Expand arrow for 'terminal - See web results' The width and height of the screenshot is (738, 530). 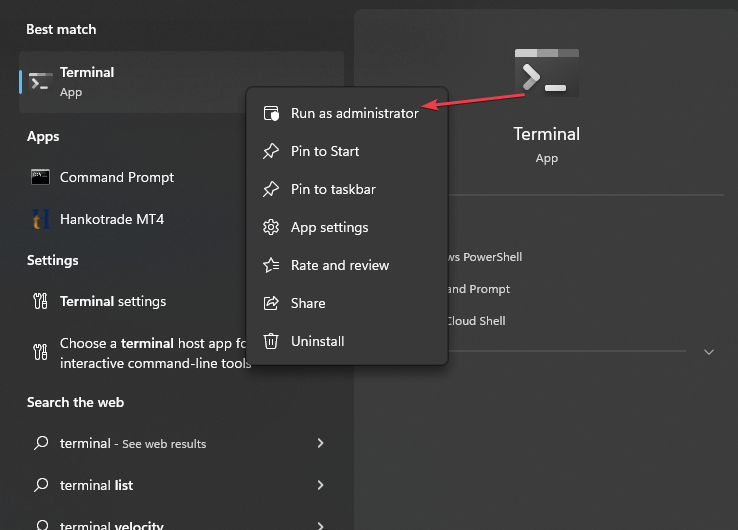pos(321,443)
